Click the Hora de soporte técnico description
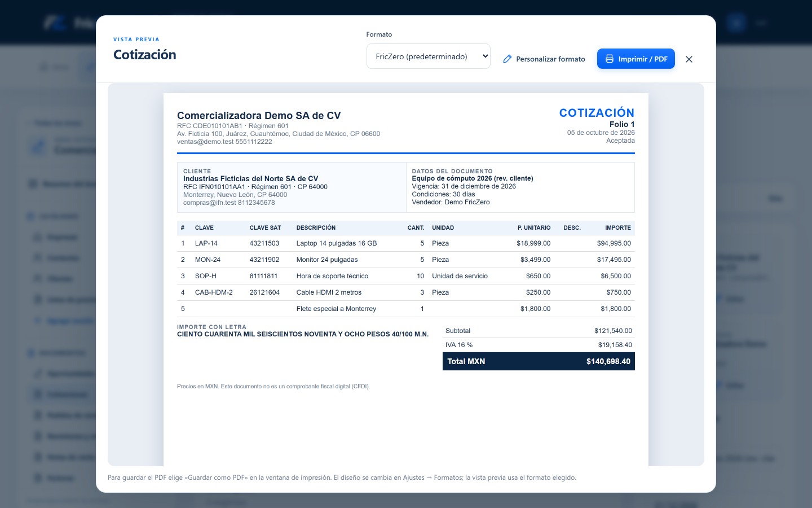The width and height of the screenshot is (812, 508). (332, 276)
